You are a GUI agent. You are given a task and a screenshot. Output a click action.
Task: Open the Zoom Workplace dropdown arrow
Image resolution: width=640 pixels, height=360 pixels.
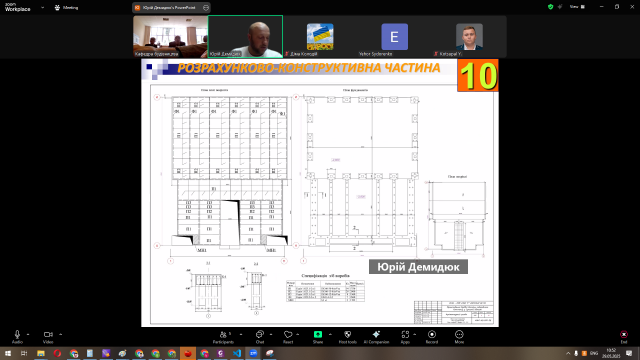click(x=42, y=7)
